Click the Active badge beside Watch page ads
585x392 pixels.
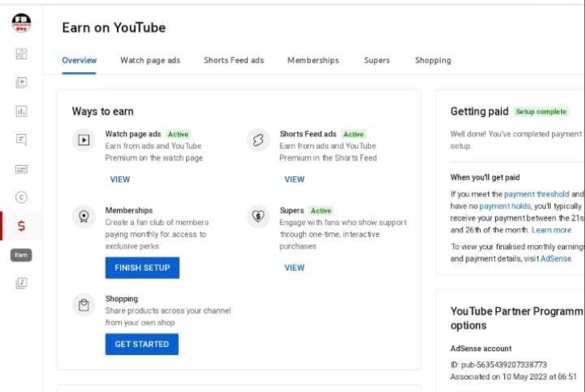[178, 135]
